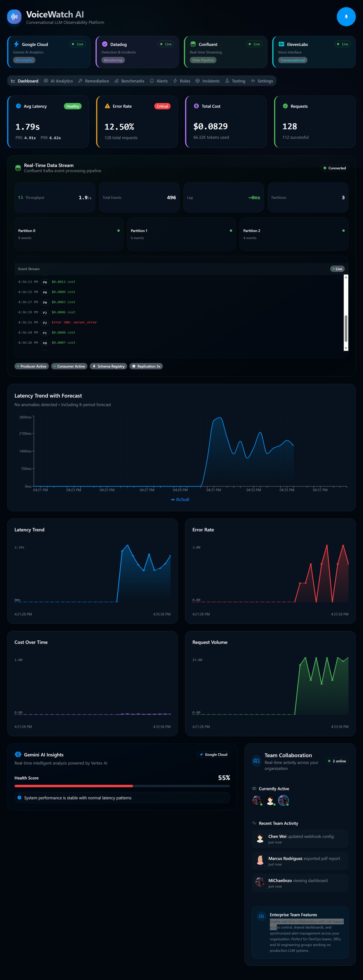This screenshot has height=980, width=363.
Task: Click the Currently Active eye icon
Action: tap(254, 788)
